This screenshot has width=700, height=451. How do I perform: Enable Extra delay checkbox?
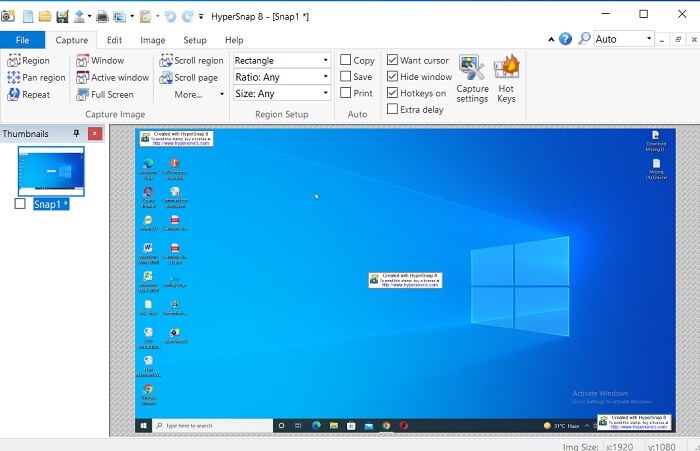(x=392, y=109)
